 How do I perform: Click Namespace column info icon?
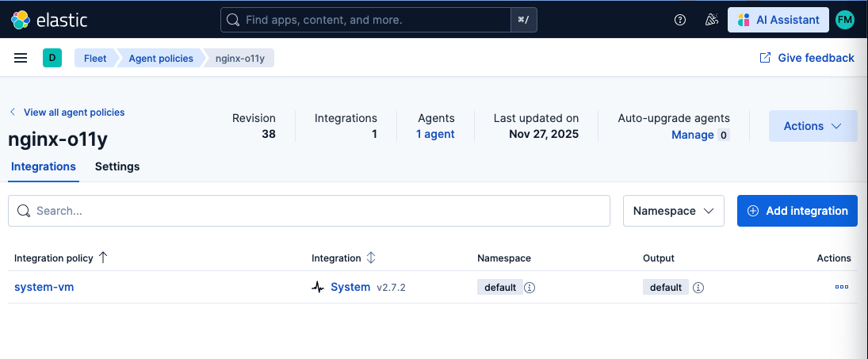click(530, 288)
